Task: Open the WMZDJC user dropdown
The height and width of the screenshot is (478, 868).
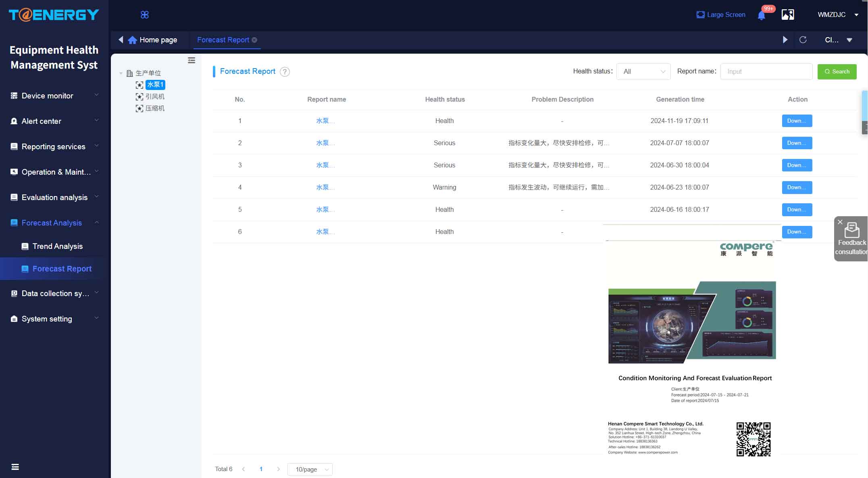Action: click(838, 15)
